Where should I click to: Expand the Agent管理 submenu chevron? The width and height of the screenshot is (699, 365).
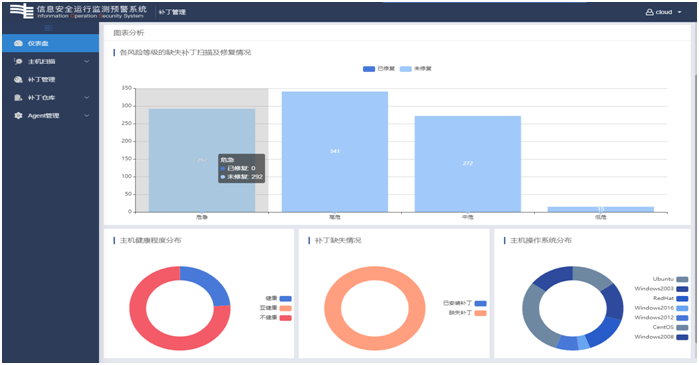pos(86,115)
